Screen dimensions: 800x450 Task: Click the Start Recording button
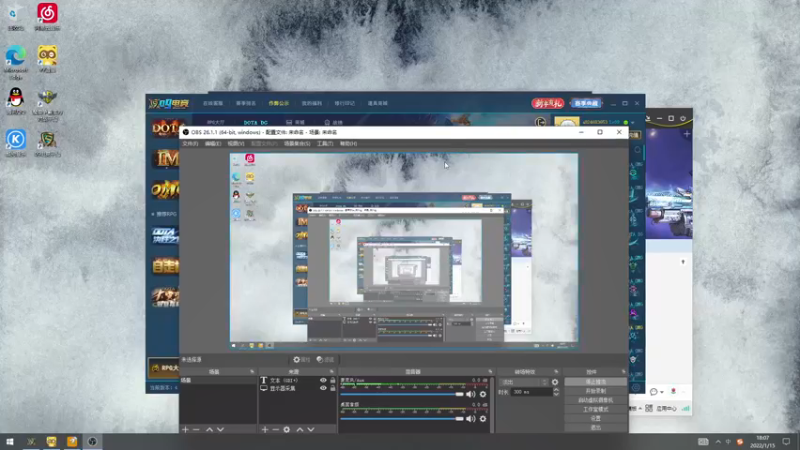(x=595, y=391)
